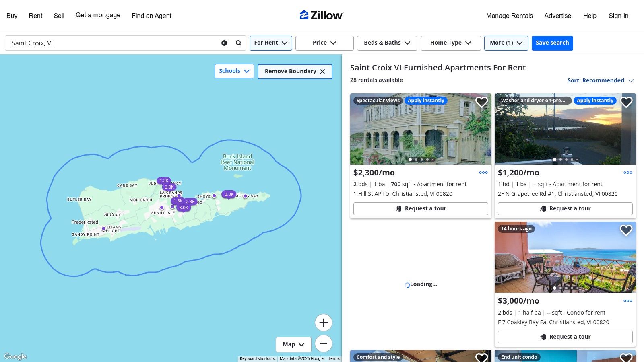The width and height of the screenshot is (644, 362).
Task: Favorite the End unit condo listing
Action: point(626,357)
